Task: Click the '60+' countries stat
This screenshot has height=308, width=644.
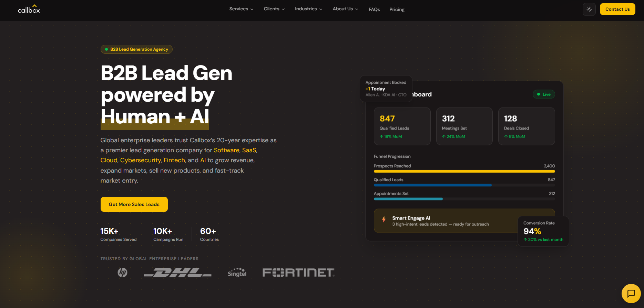Action: [x=209, y=234]
